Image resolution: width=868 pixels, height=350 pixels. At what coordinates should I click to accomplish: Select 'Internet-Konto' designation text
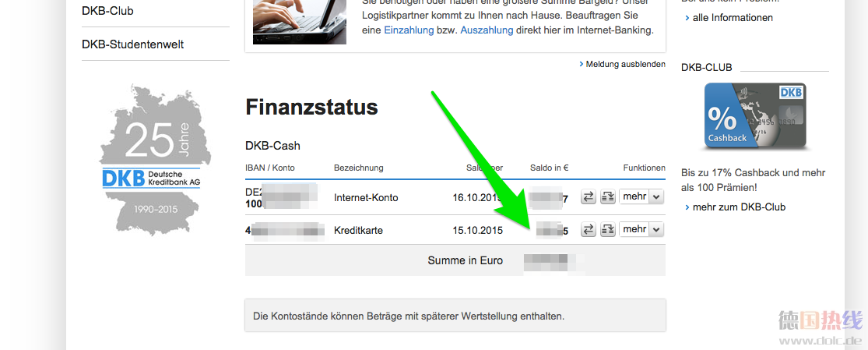tap(366, 197)
